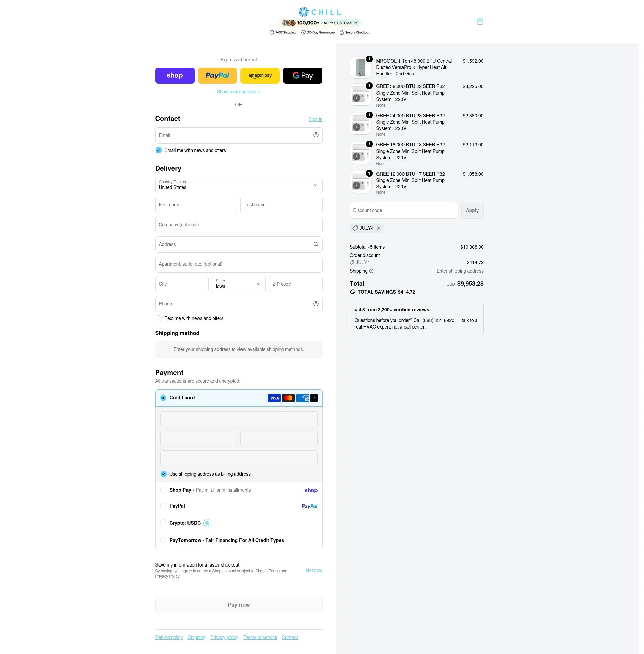Remove the JULY4 discount tag
The width and height of the screenshot is (644, 654).
(x=378, y=228)
